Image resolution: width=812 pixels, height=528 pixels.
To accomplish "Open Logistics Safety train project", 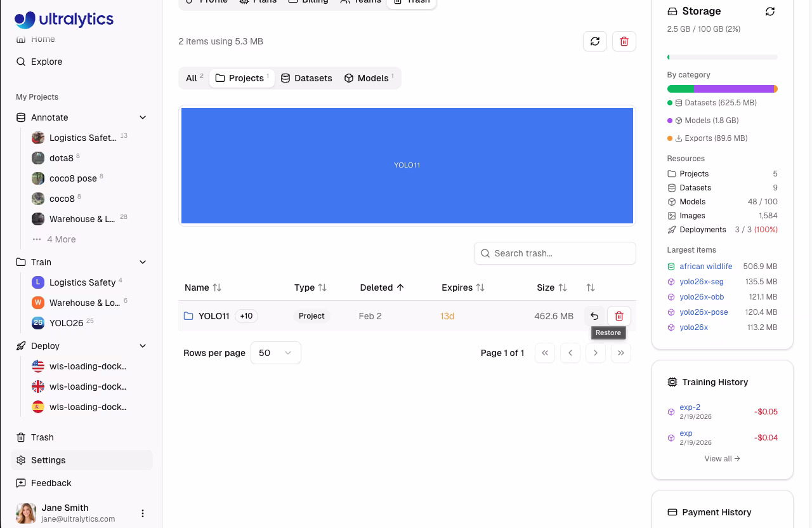I will [82, 282].
